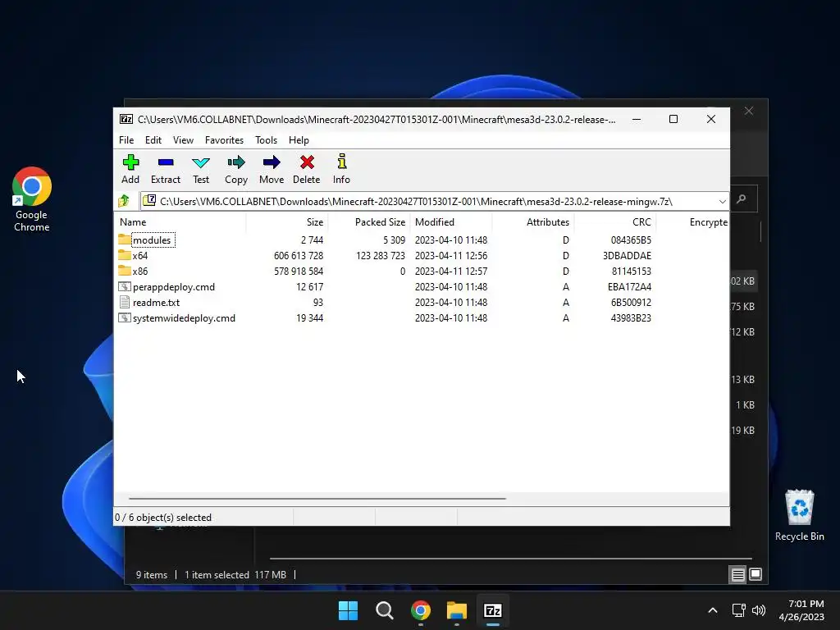Click CRC value EBA172A4

point(629,286)
